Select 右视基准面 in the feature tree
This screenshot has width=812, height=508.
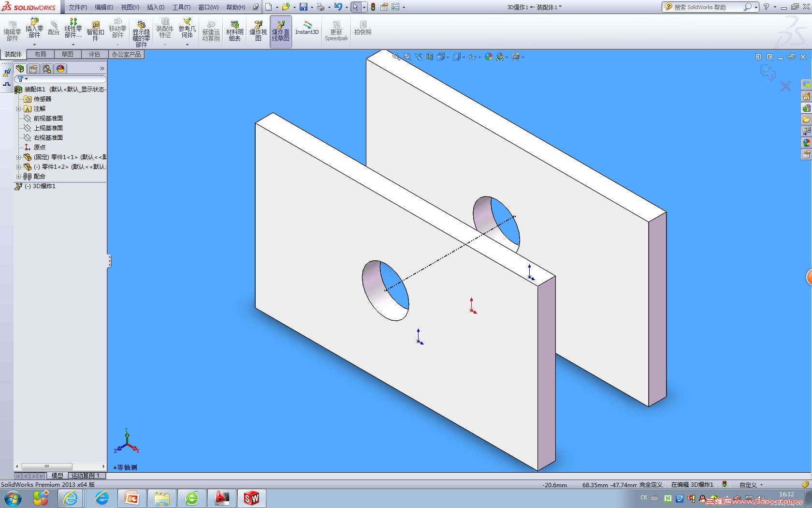point(48,138)
